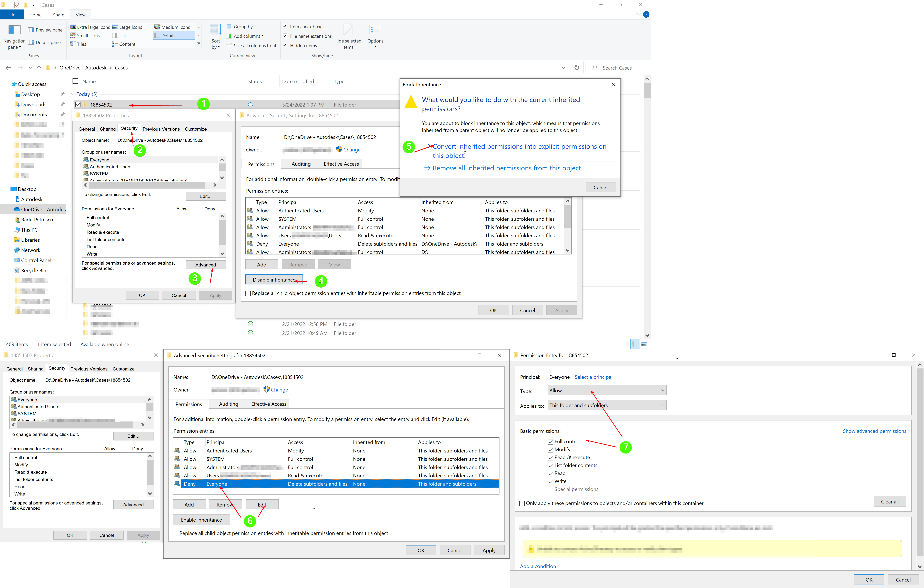Click the cloud status icon for folder 18854502
The image size is (924, 588).
pyautogui.click(x=250, y=104)
